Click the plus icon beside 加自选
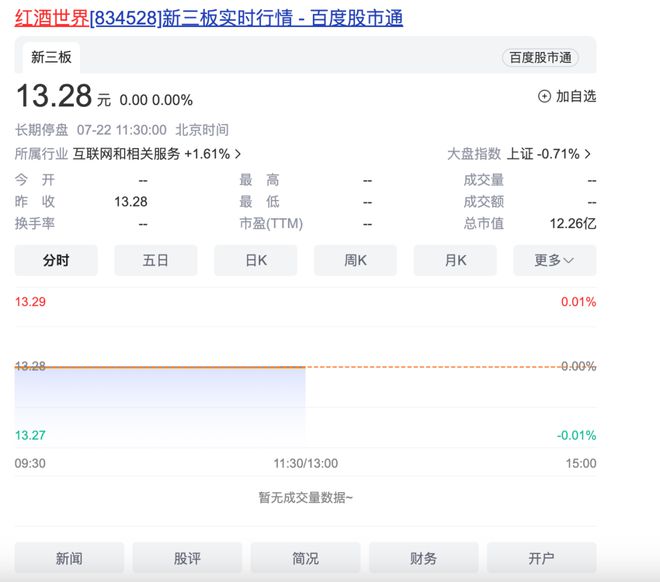This screenshot has width=660, height=582. click(x=544, y=96)
